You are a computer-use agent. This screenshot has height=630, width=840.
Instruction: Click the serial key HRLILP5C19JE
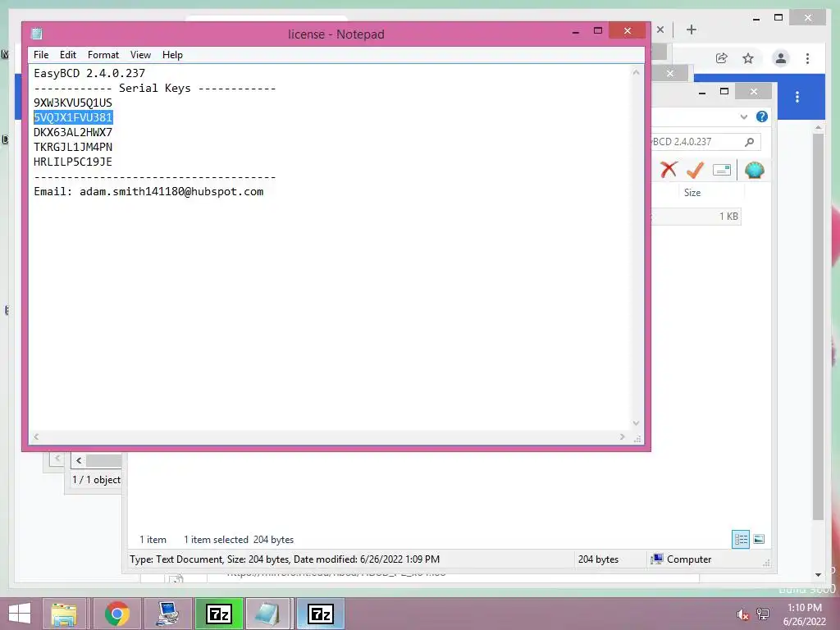click(x=73, y=162)
